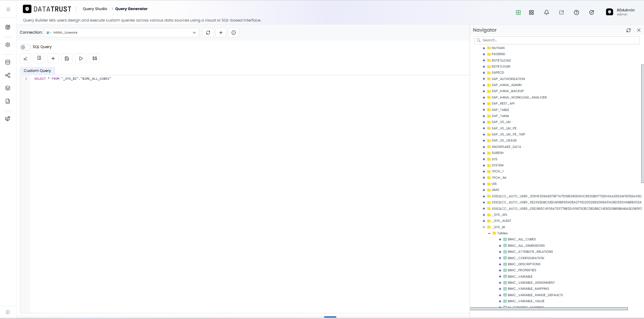The height and width of the screenshot is (319, 644).
Task: Open the notifications bell
Action: (x=547, y=12)
